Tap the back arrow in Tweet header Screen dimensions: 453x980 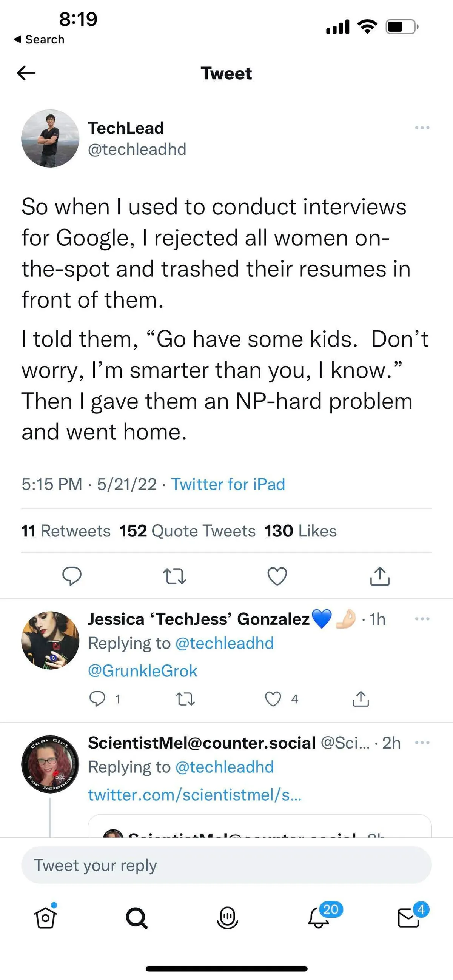coord(26,72)
